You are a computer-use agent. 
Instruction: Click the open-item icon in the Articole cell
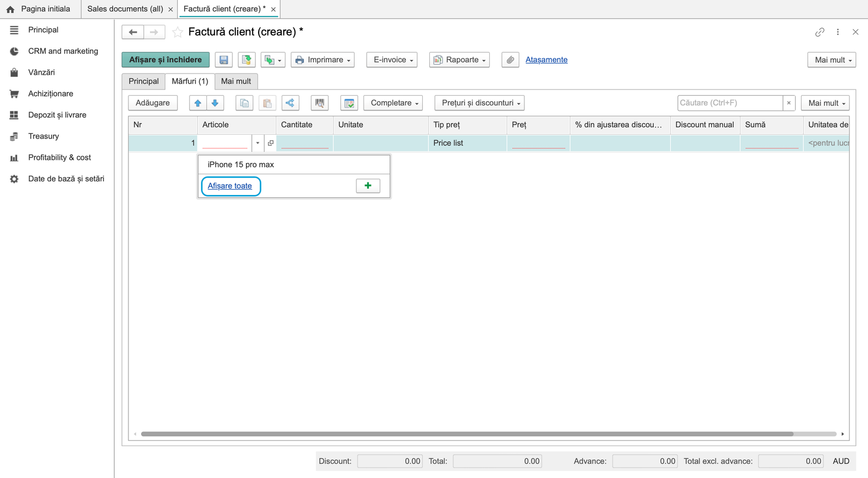pos(271,143)
